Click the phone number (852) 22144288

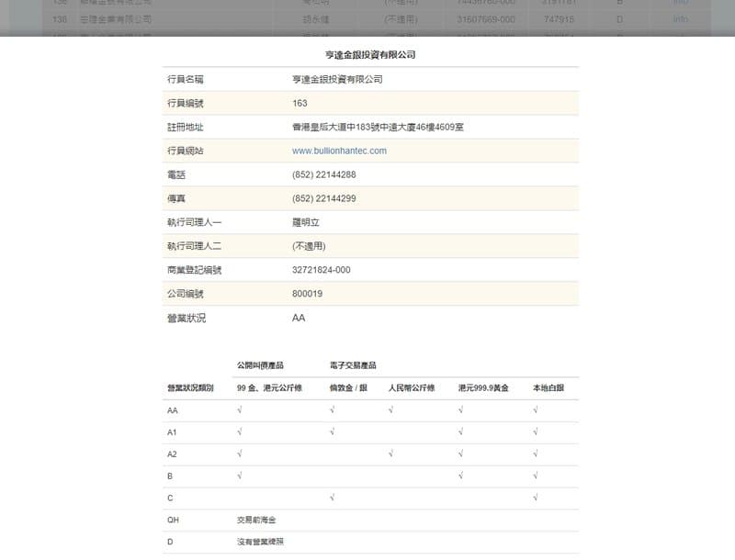(323, 174)
